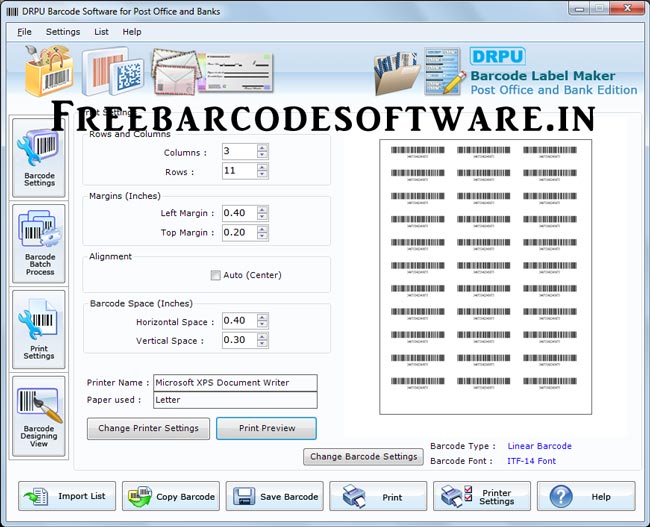Click the "Margins (Inches)" group label
The width and height of the screenshot is (650, 527).
[125, 196]
